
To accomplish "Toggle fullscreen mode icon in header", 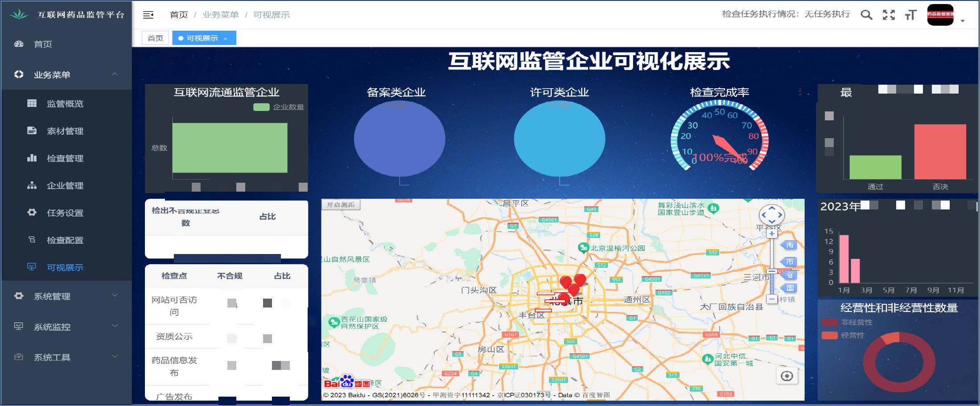I will click(889, 15).
